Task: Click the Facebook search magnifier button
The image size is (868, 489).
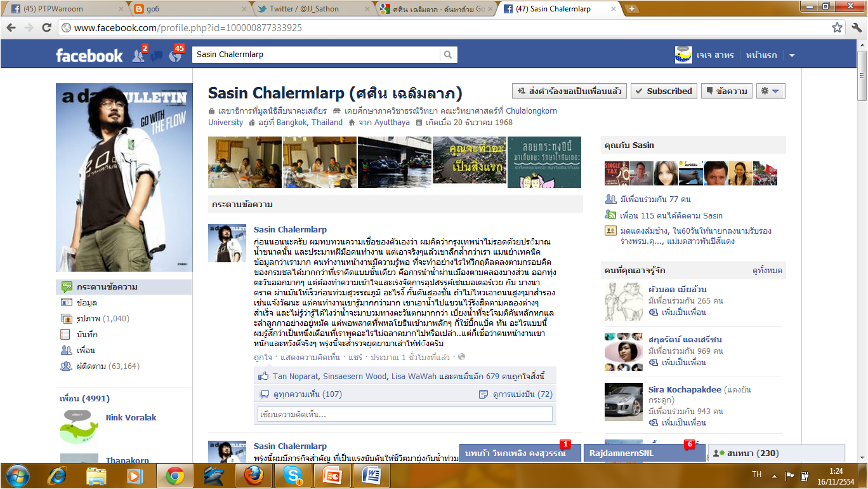Action: pos(448,55)
